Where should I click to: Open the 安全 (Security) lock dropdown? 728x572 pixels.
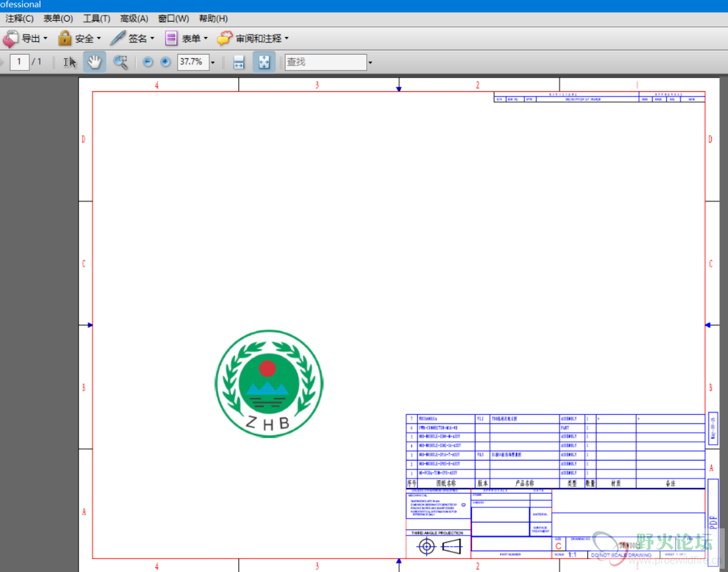(x=79, y=38)
